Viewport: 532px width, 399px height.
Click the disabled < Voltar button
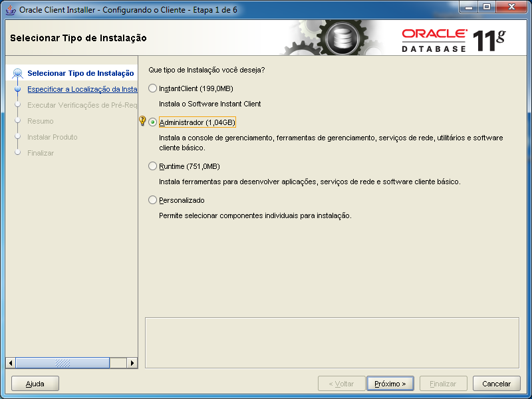coord(341,384)
